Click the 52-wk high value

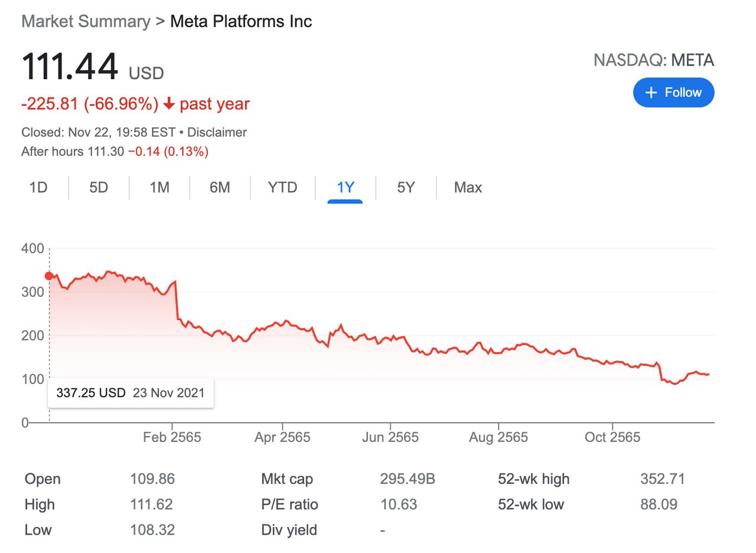click(663, 479)
